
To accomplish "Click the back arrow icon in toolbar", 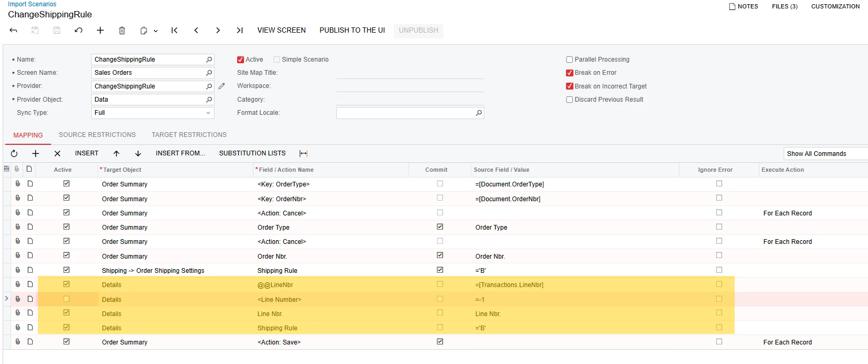I will click(14, 31).
